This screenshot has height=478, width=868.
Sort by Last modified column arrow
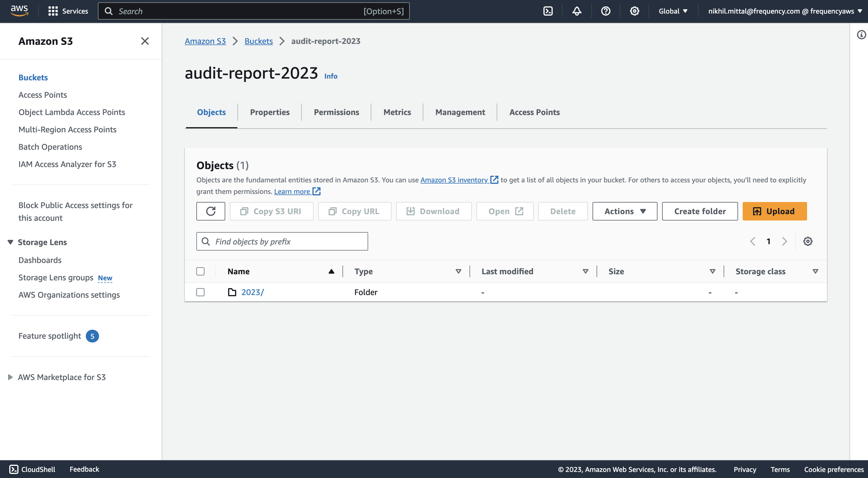[586, 271]
